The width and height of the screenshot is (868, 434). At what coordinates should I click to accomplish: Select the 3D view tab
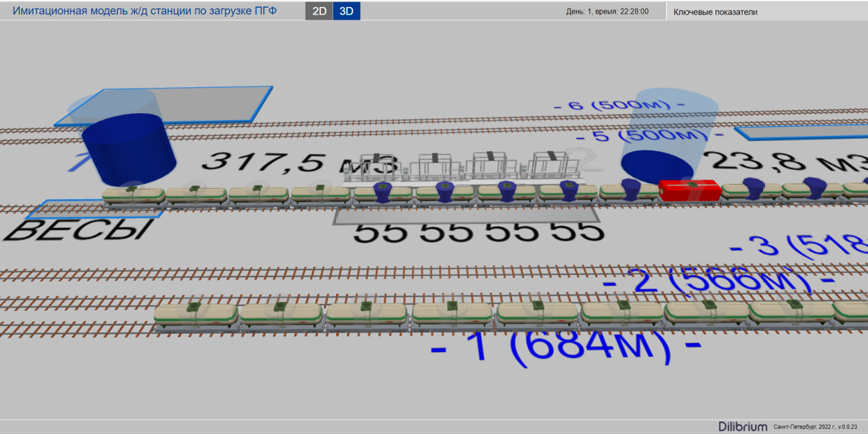pos(347,11)
